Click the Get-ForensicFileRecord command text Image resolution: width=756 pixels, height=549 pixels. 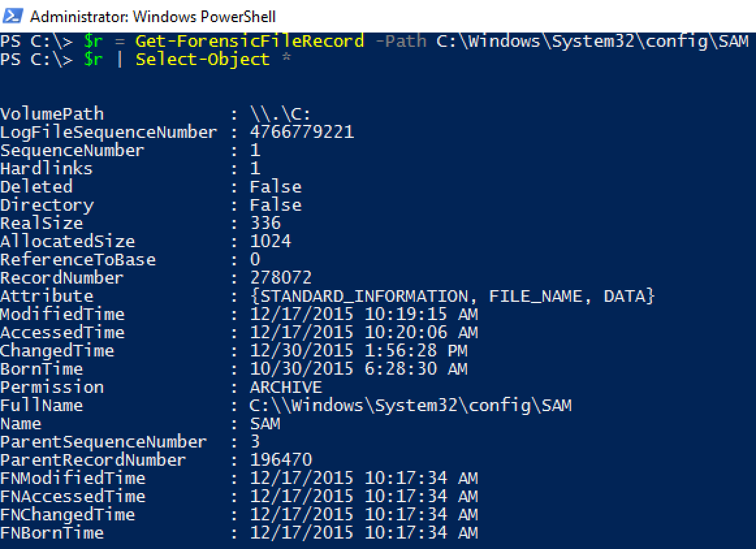coord(249,41)
